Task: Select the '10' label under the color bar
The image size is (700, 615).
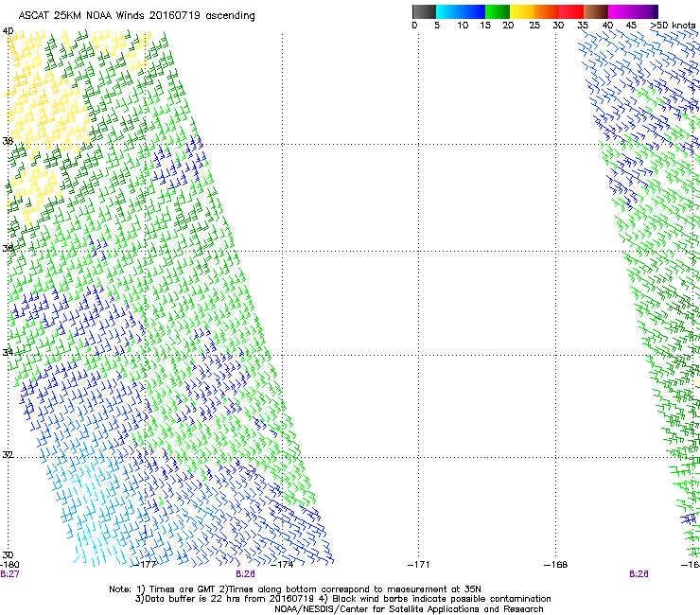Action: (463, 26)
